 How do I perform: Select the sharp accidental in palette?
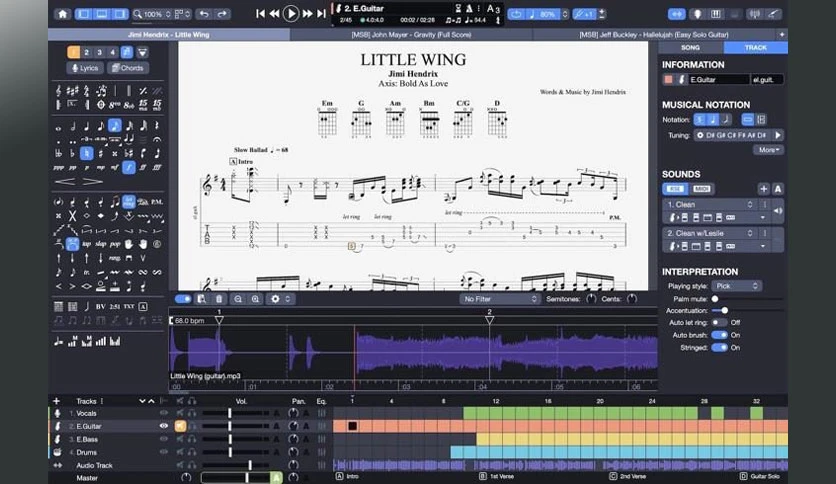(100, 154)
